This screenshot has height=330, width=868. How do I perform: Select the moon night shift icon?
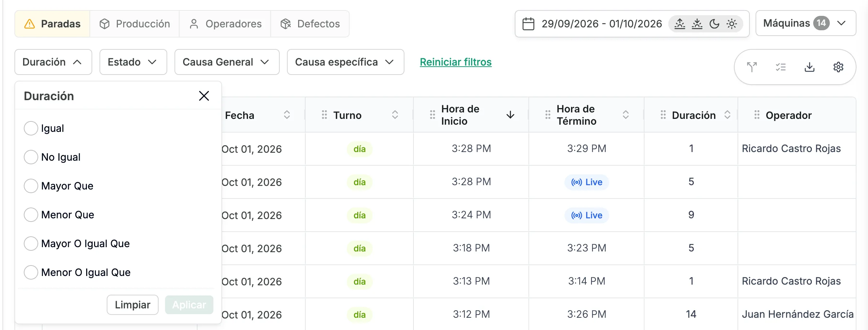(x=714, y=24)
